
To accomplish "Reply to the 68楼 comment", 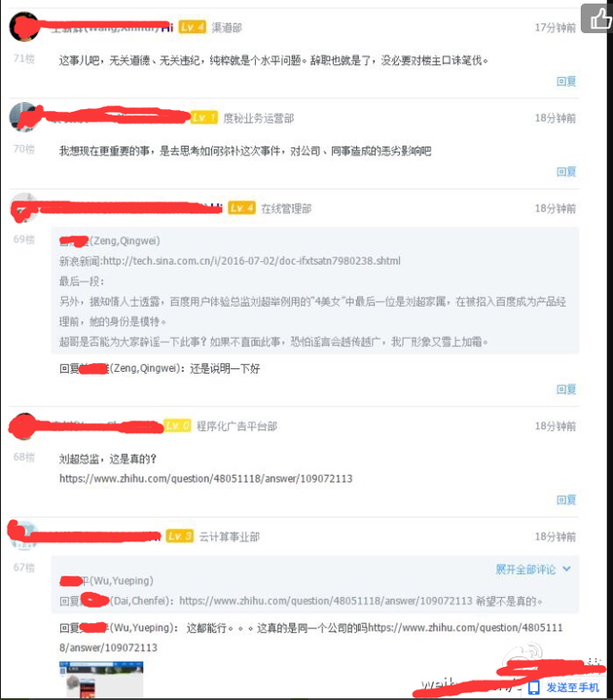I will point(566,499).
